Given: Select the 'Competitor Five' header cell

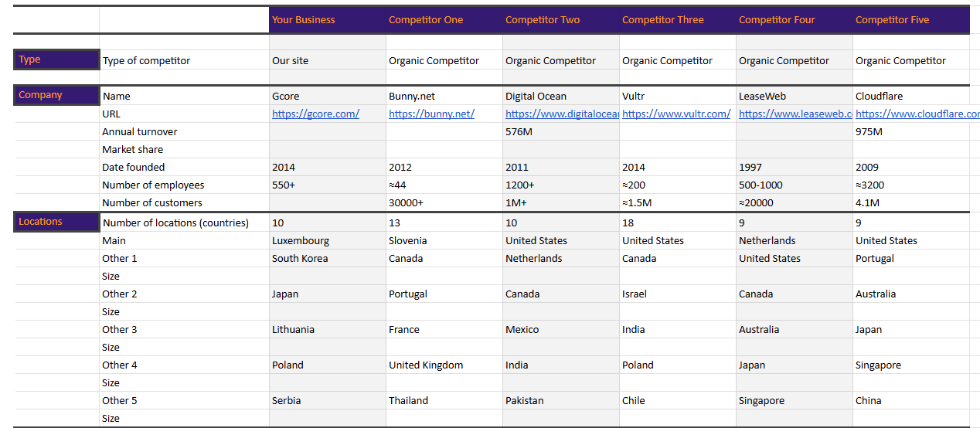Looking at the screenshot, I should click(911, 20).
